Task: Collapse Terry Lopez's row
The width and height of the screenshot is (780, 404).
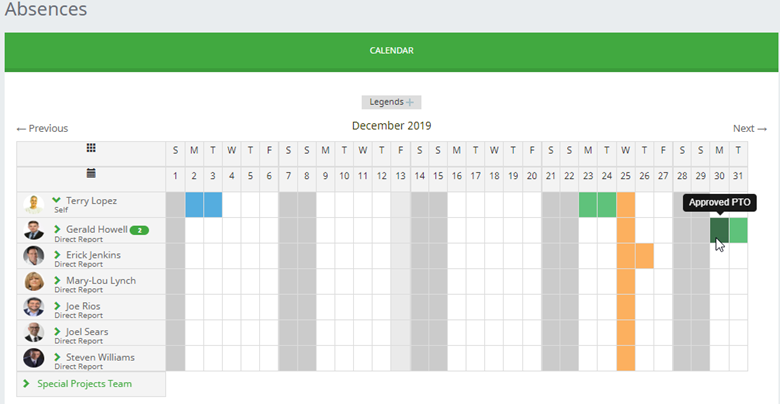Action: click(x=57, y=201)
